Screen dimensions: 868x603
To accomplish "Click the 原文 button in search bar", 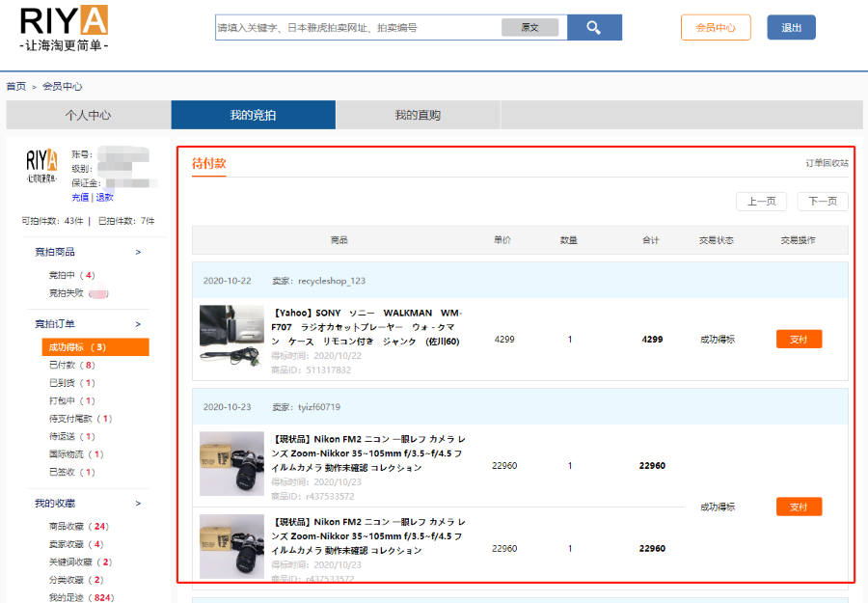I will [x=529, y=28].
